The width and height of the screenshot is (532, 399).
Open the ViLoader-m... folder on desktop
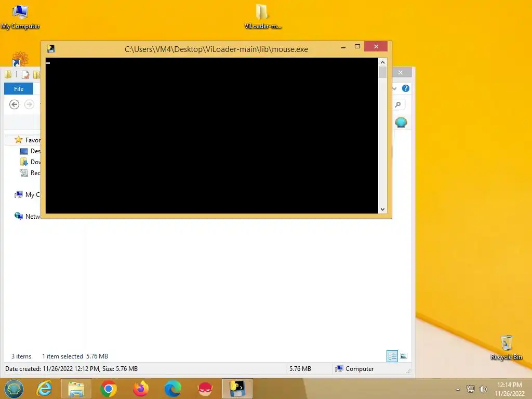point(262,17)
